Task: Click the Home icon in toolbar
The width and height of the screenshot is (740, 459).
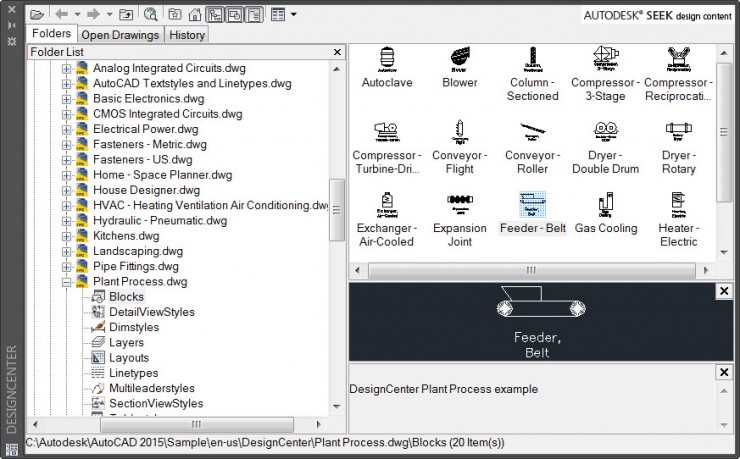Action: coord(194,15)
